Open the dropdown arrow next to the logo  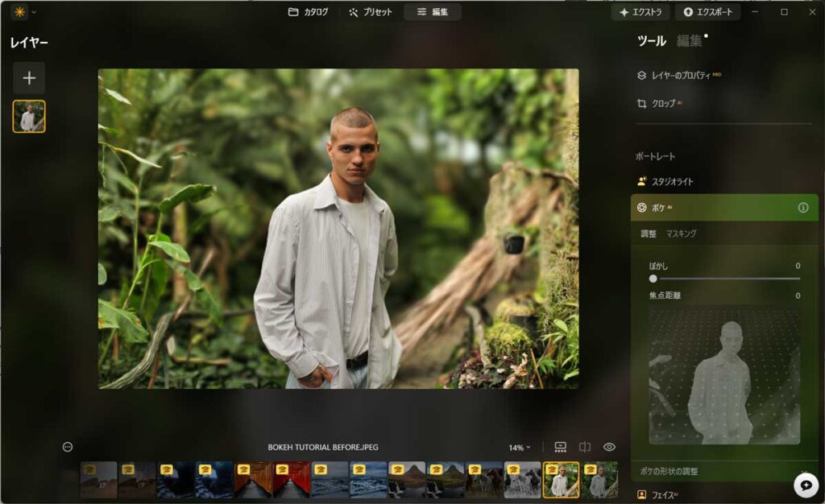point(34,11)
